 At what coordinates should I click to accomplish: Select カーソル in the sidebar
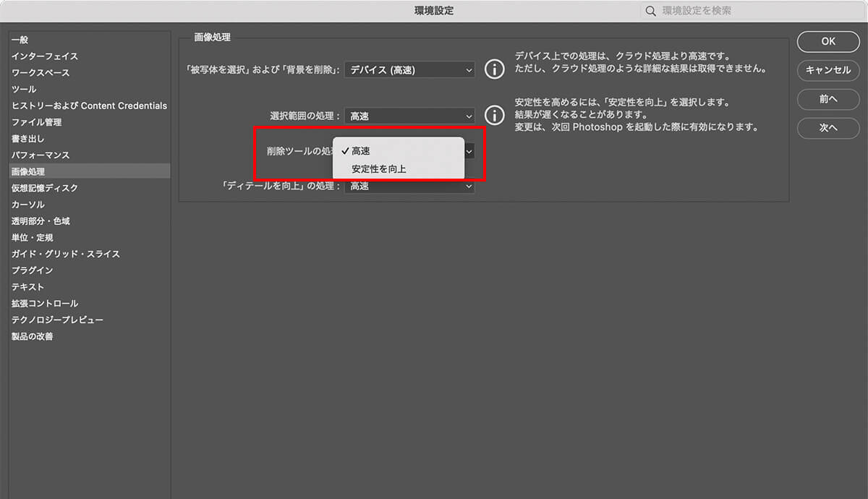(x=90, y=205)
